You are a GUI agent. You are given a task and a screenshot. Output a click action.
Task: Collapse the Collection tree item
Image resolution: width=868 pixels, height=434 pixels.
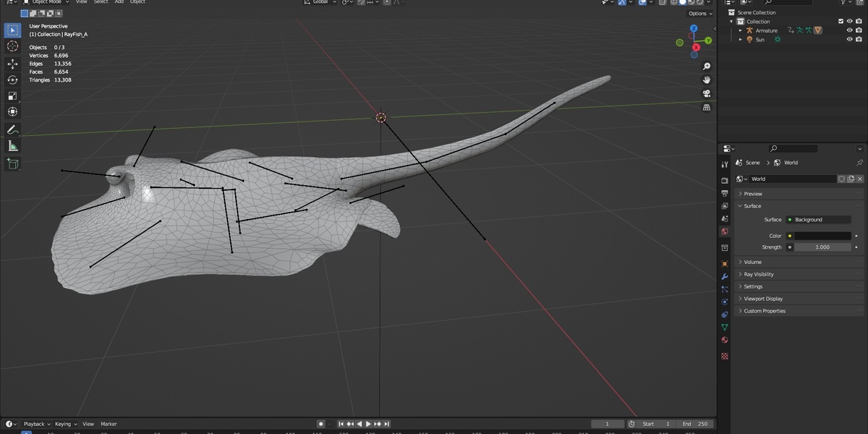pos(732,22)
